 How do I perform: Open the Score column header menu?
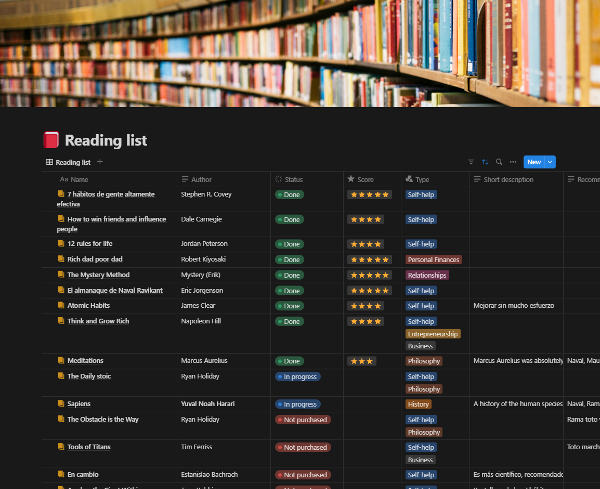coord(365,180)
